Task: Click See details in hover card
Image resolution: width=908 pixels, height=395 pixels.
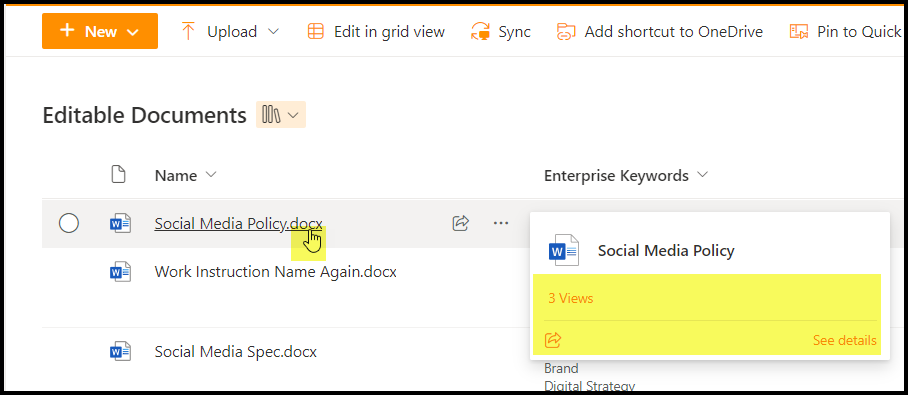Action: (844, 341)
